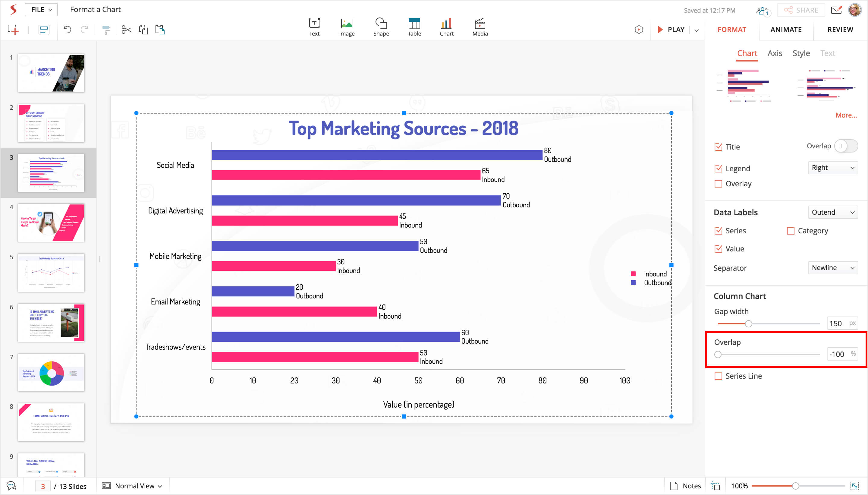The image size is (868, 495).
Task: Click the Gap width slider handle
Action: pos(748,324)
